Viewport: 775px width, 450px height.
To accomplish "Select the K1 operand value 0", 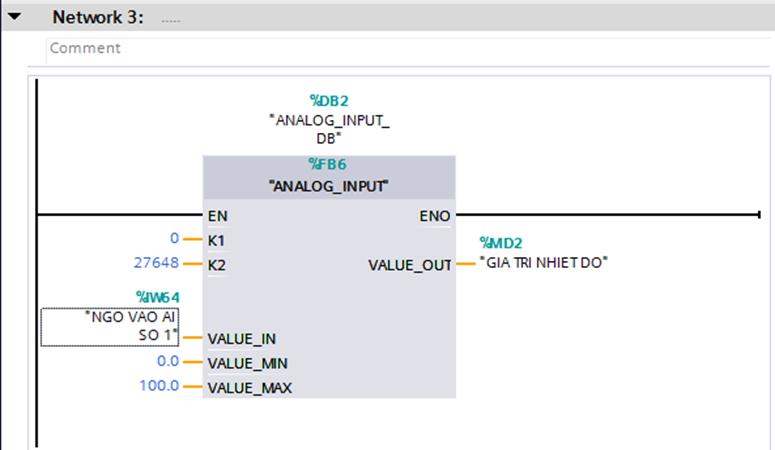I will [174, 240].
